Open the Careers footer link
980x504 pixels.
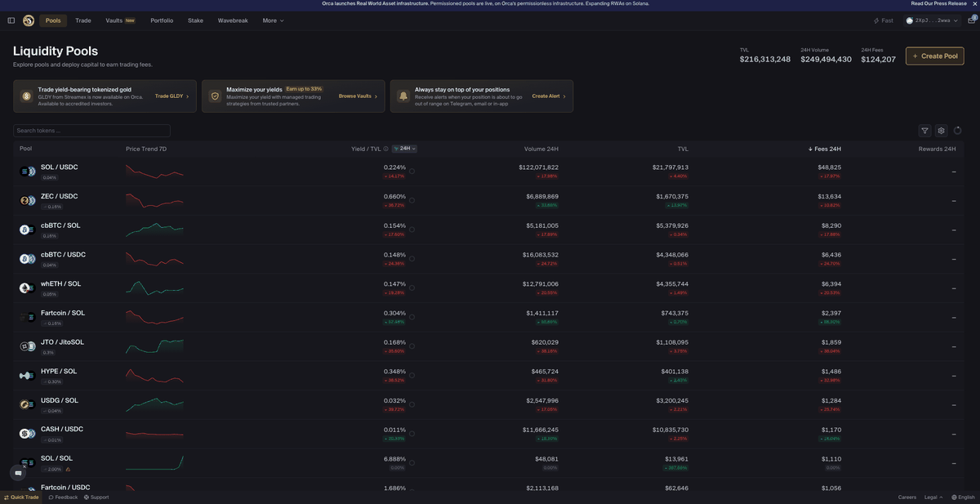click(907, 497)
